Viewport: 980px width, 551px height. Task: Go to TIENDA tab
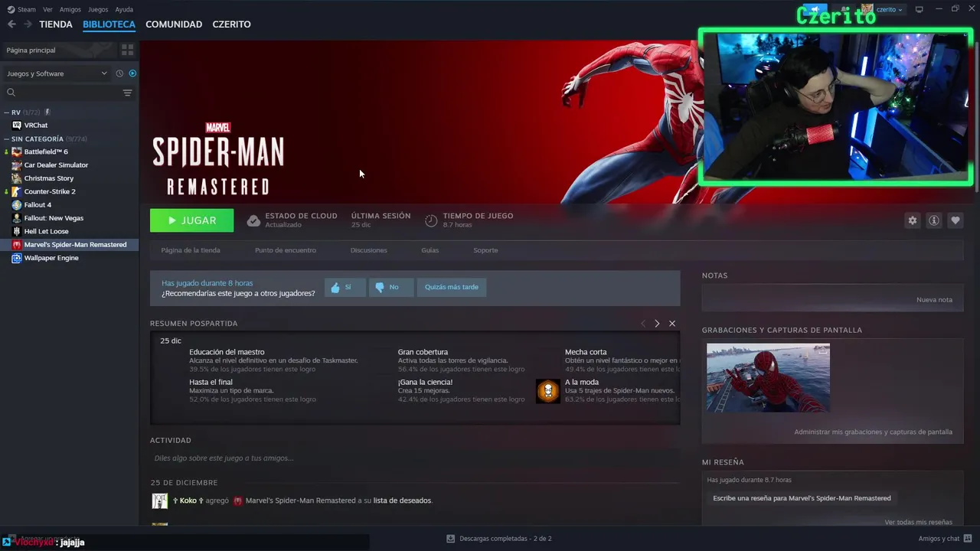pyautogui.click(x=56, y=24)
